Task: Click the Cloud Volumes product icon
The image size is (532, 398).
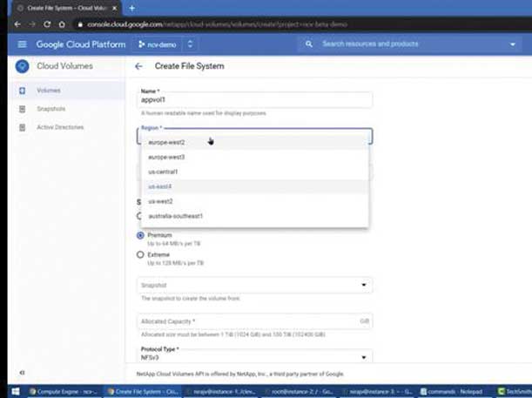Action: (22, 66)
